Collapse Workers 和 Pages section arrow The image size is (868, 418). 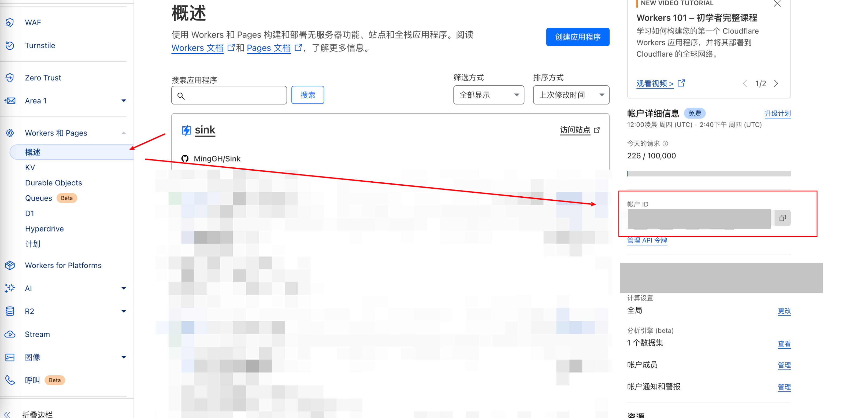pyautogui.click(x=124, y=133)
